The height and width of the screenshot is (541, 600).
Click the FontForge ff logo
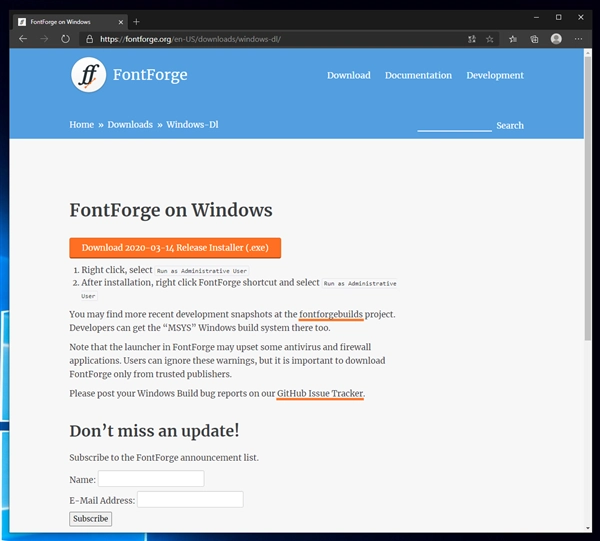pos(88,75)
